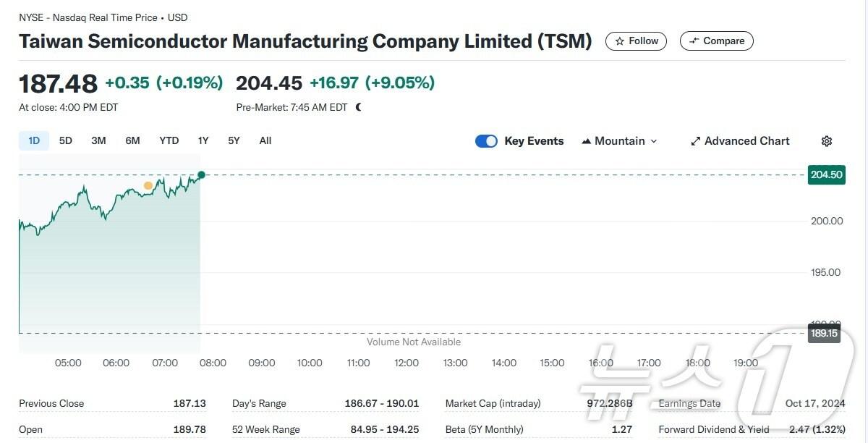Screen dimensions: 868x443
Task: Open the Compare tool
Action: (x=716, y=41)
